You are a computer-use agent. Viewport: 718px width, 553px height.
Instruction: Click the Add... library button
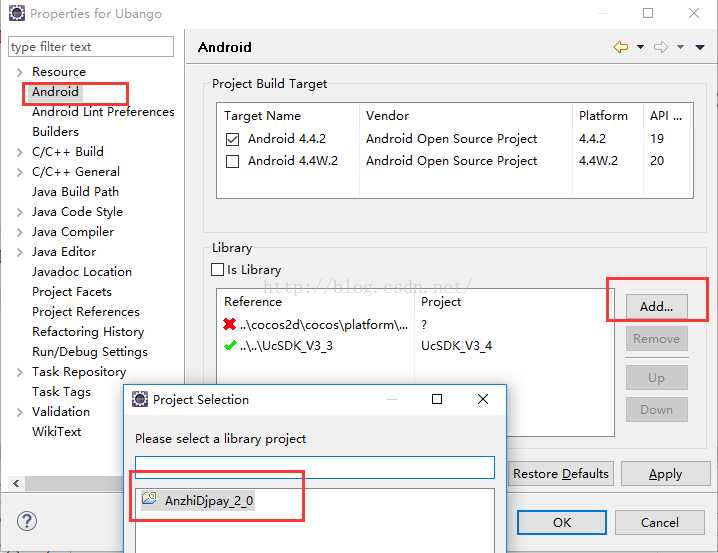point(657,306)
